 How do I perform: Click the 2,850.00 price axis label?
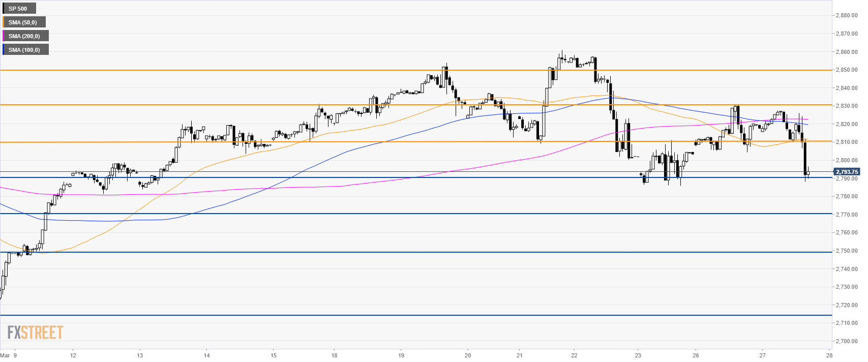(846, 70)
